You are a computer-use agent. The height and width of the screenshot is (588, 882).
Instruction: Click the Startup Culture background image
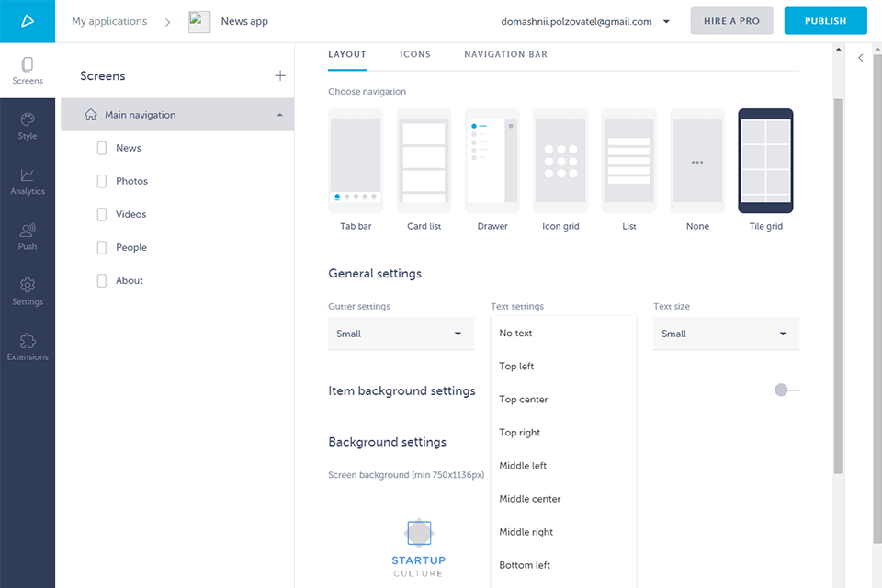point(419,548)
